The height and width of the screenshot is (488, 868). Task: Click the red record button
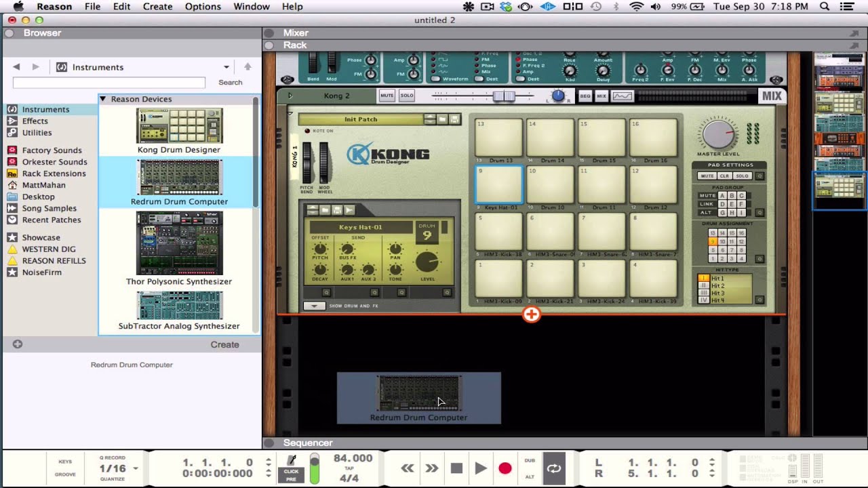(505, 468)
